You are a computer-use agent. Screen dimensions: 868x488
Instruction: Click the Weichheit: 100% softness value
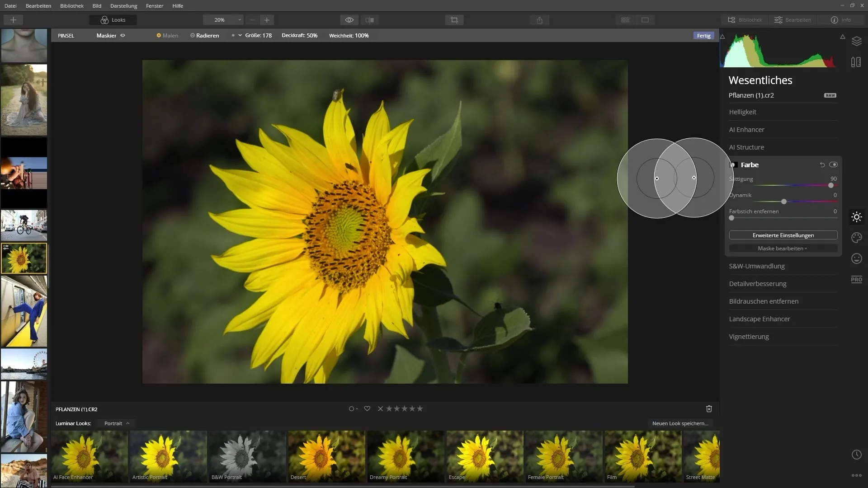(349, 35)
